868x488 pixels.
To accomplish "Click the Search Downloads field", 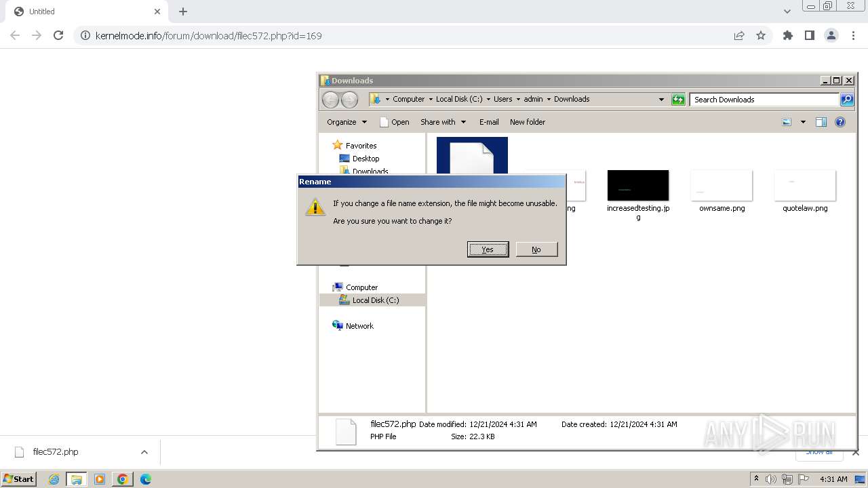I will tap(764, 100).
